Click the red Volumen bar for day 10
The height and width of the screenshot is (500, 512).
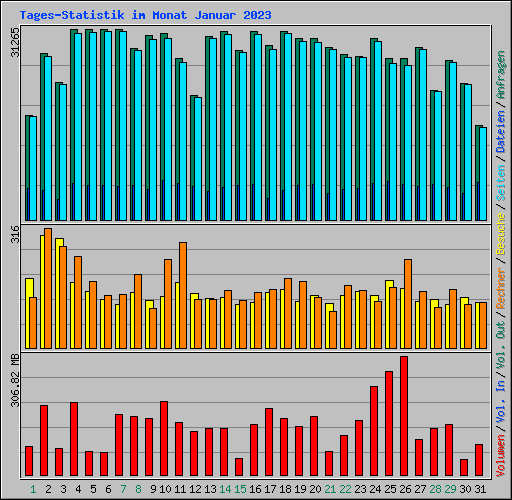click(164, 438)
